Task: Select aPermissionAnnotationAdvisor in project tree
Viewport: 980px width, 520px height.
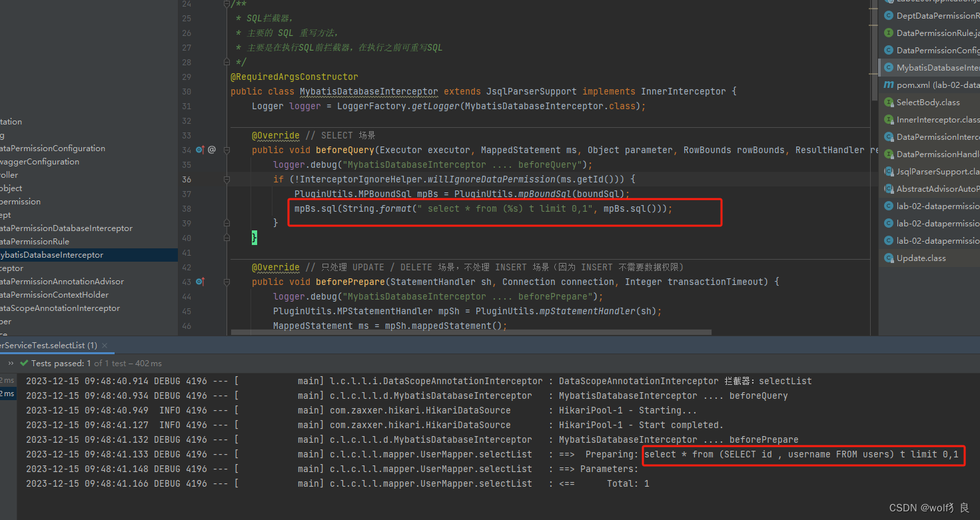Action: tap(62, 282)
